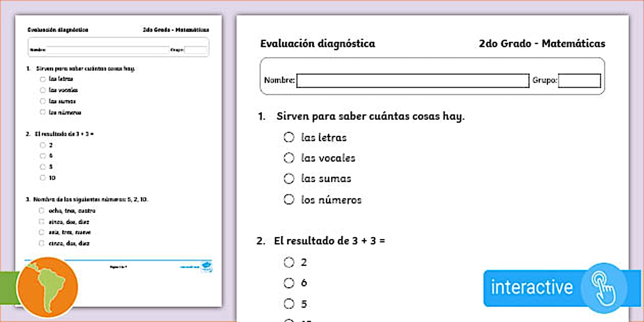Select the "5" answer bubble
Screen dimensions: 644x322
point(289,303)
